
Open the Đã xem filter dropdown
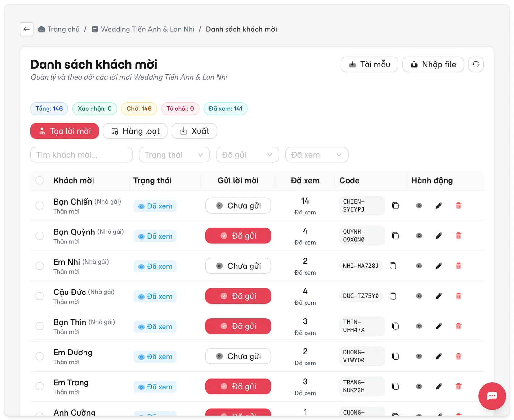click(317, 155)
